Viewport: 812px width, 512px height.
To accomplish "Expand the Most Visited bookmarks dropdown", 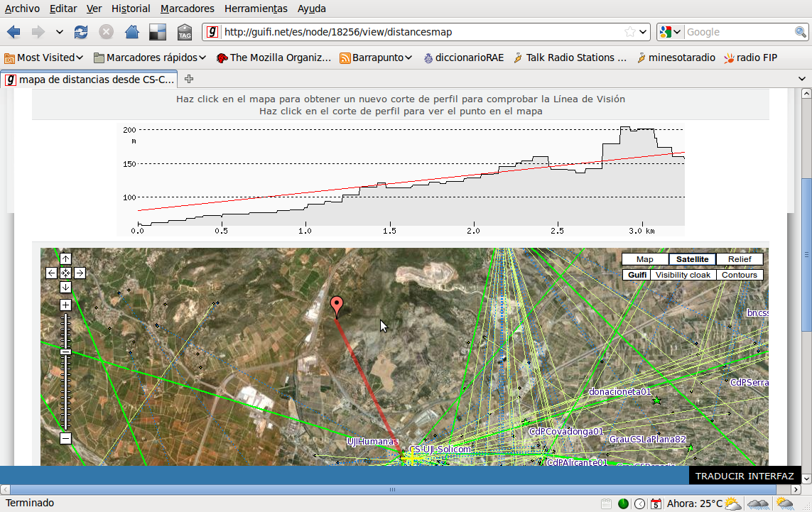I will pyautogui.click(x=44, y=58).
